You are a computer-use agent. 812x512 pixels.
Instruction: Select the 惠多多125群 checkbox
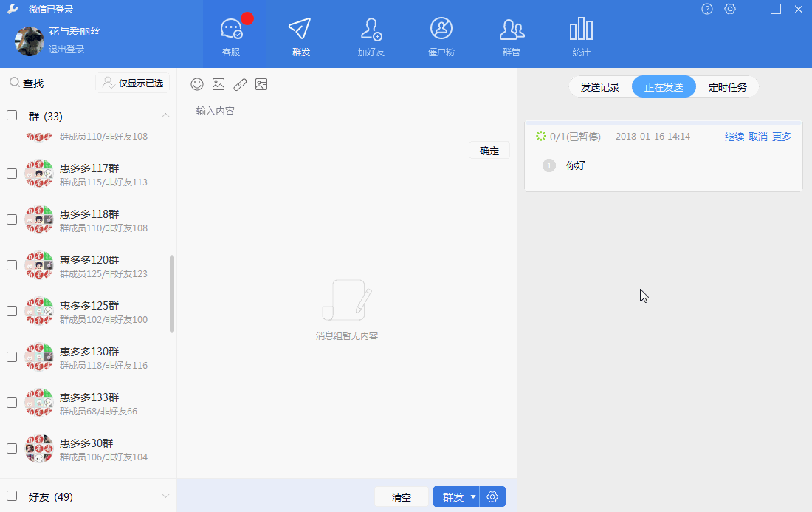coord(12,311)
